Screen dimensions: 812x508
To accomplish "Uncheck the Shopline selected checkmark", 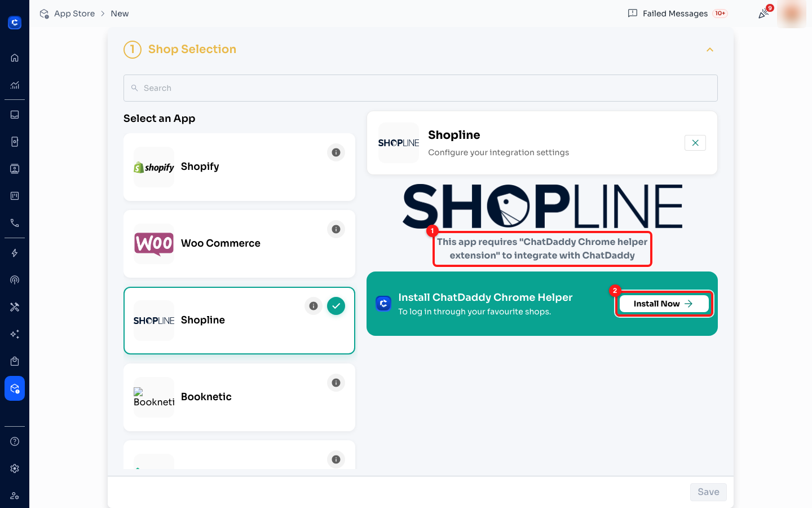I will [x=336, y=306].
